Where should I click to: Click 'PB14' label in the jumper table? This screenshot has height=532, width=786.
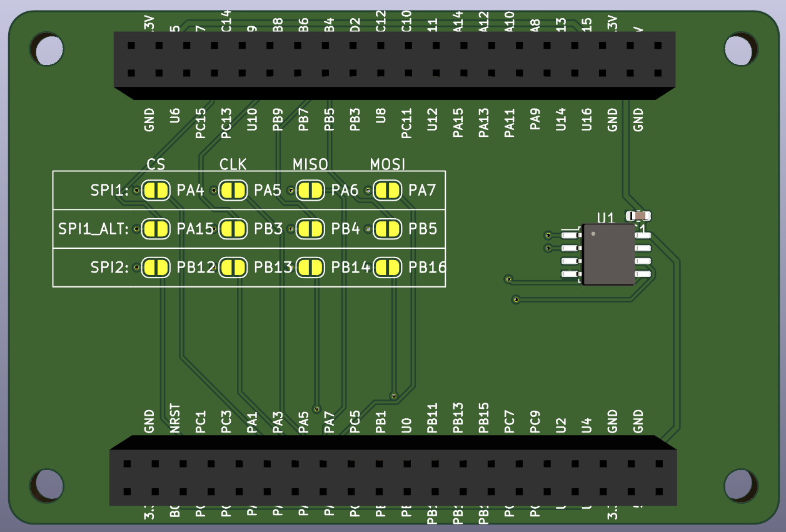[x=351, y=268]
